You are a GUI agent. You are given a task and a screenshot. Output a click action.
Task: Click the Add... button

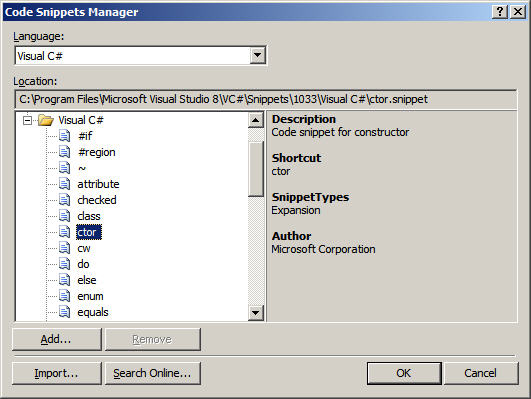[57, 339]
